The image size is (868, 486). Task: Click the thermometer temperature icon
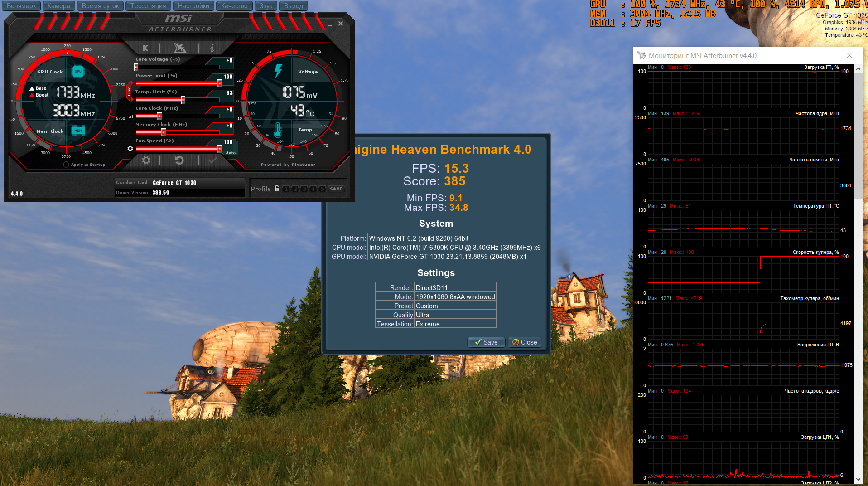(278, 130)
